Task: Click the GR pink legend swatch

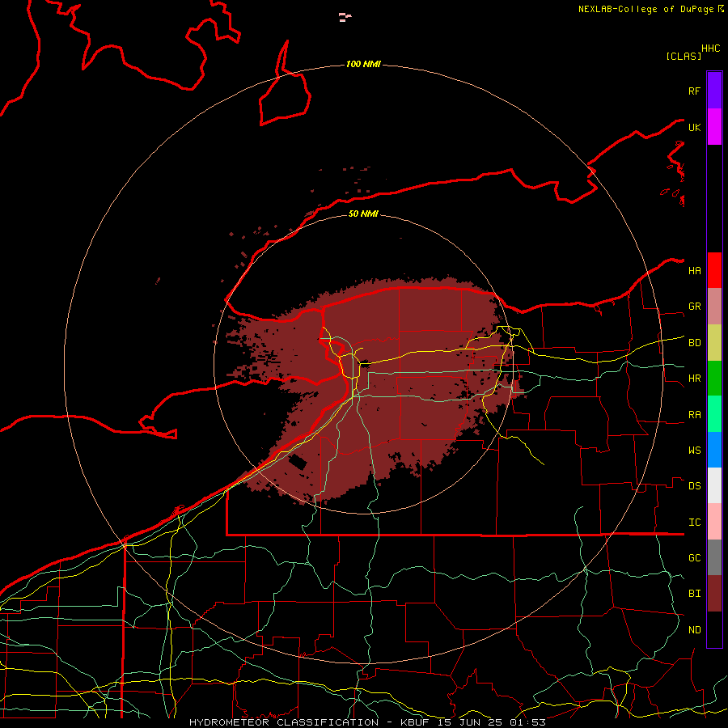Action: 714,307
